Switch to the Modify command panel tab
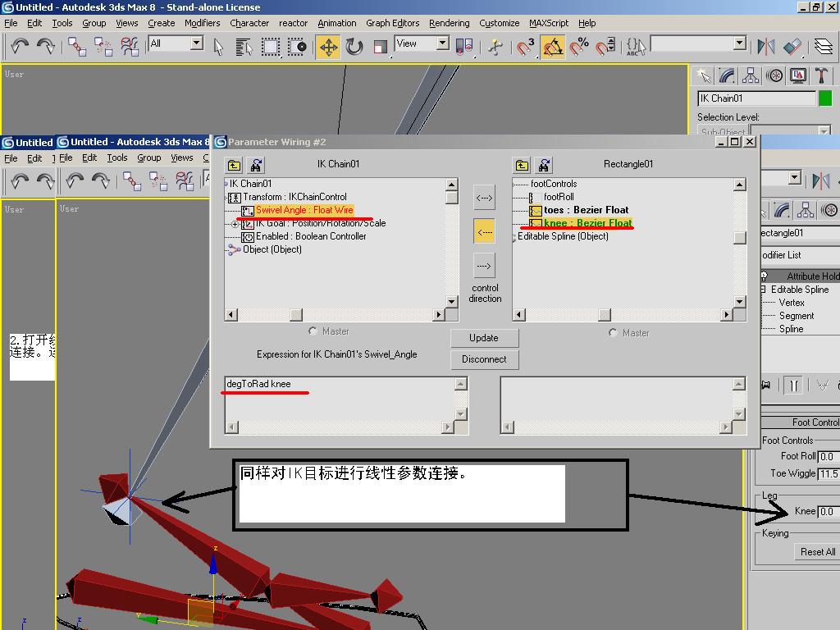The width and height of the screenshot is (840, 630). point(727,75)
